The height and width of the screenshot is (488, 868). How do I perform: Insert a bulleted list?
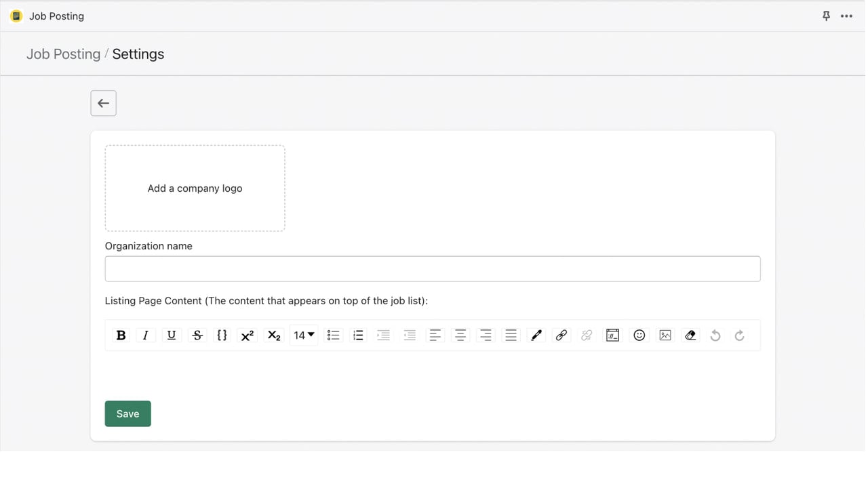[333, 335]
